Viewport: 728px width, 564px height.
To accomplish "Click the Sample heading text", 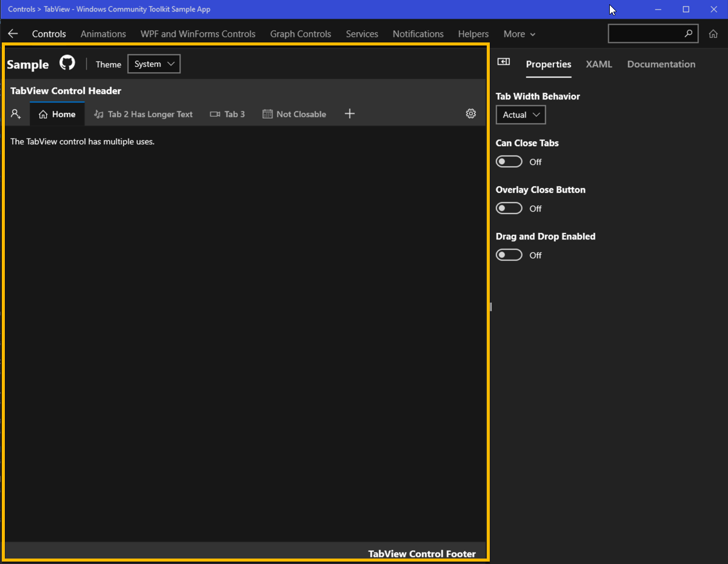I will pos(28,64).
